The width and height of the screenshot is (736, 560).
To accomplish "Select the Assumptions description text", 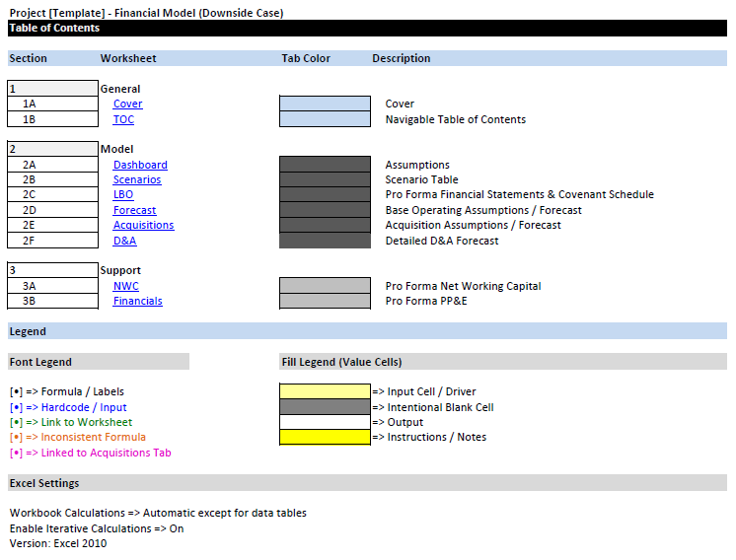I will tap(417, 165).
